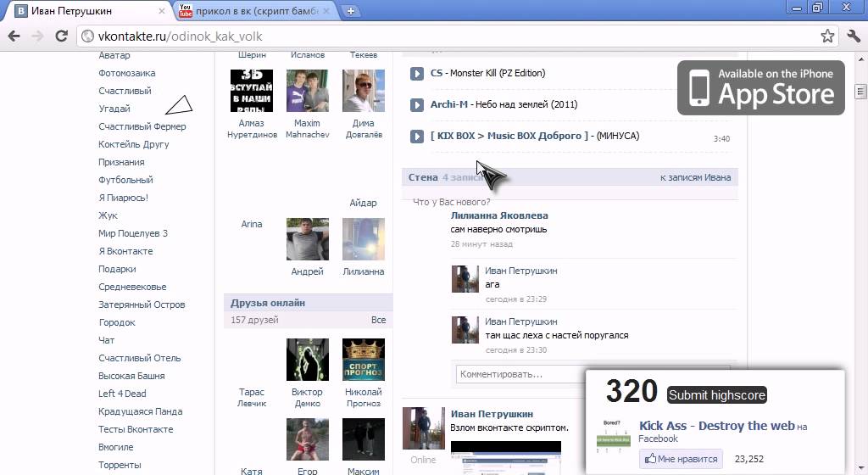The height and width of the screenshot is (475, 868).
Task: Open Maxim Mahnachev's friend avatar
Action: pyautogui.click(x=307, y=91)
